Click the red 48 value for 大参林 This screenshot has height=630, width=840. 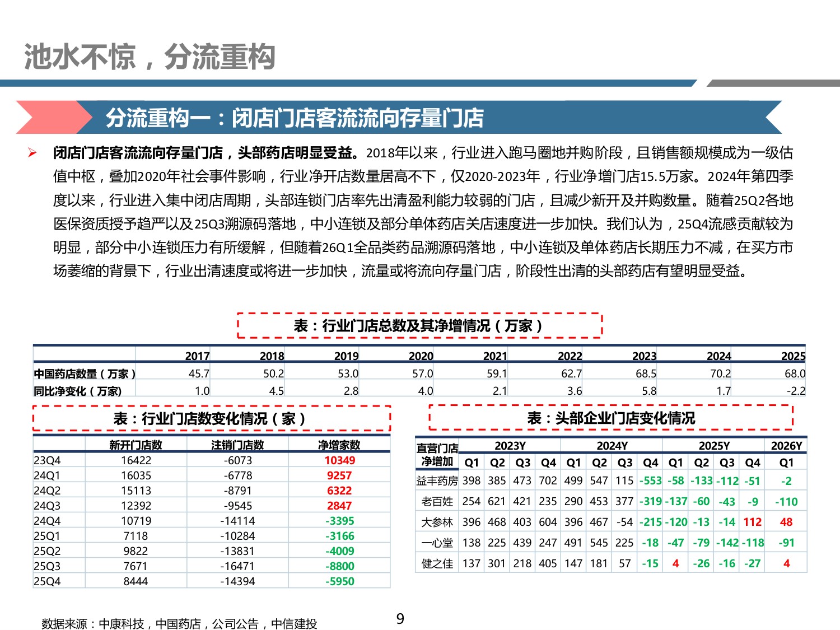point(786,522)
